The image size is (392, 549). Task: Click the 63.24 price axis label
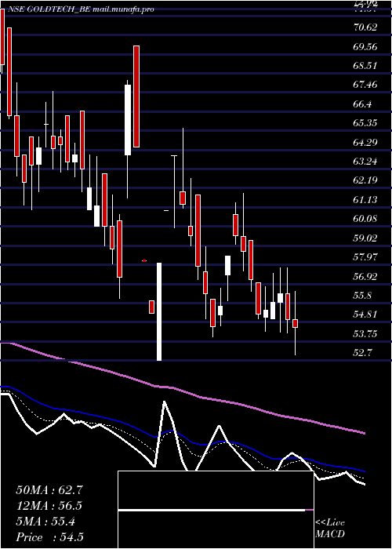[366, 162]
